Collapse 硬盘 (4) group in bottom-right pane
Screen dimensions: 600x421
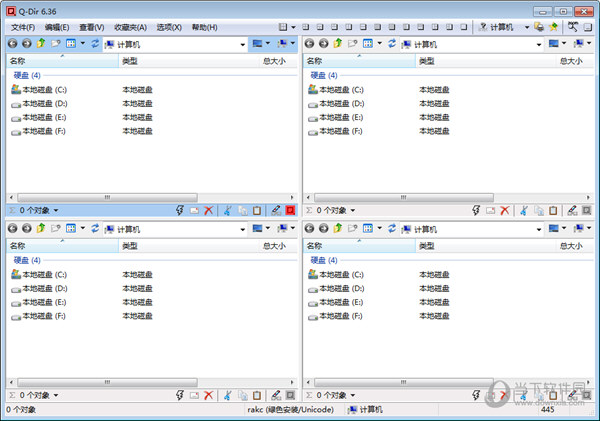tap(324, 260)
